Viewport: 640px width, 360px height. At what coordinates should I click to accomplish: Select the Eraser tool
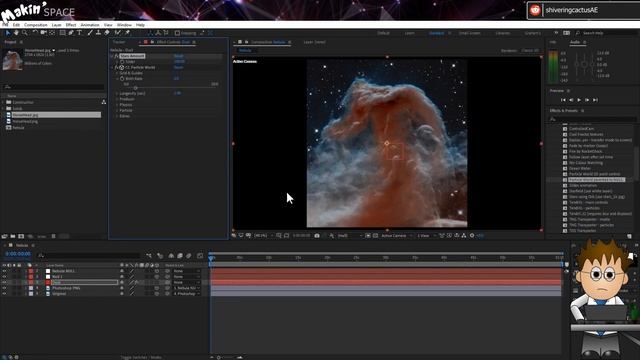pyautogui.click(x=107, y=33)
